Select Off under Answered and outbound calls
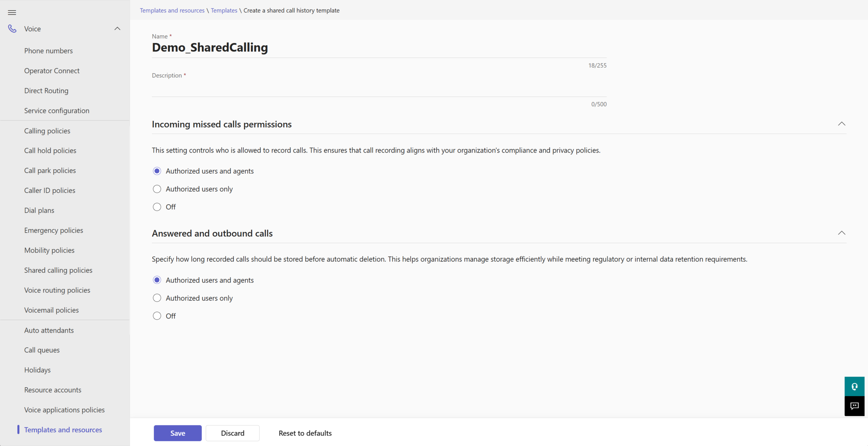This screenshot has width=868, height=446. (x=157, y=316)
